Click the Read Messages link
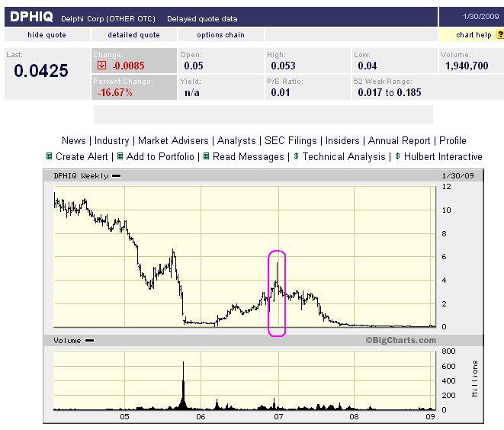Viewport: 504px width, 430px height. point(249,156)
